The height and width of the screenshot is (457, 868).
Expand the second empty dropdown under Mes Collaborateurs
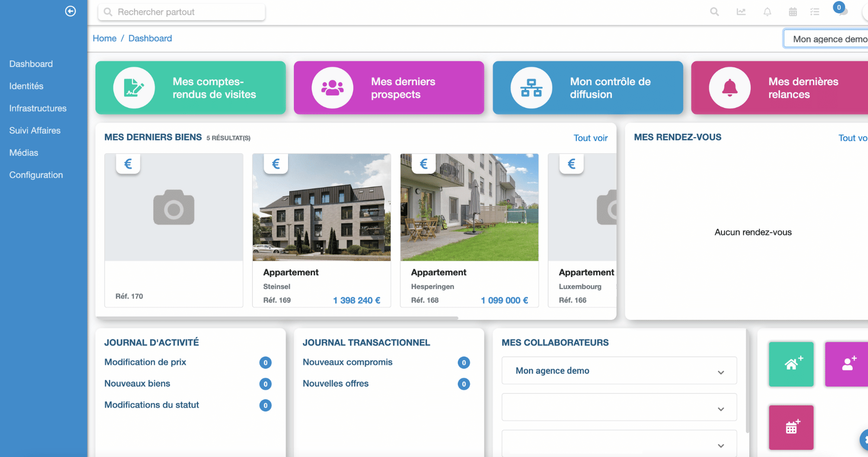point(619,408)
